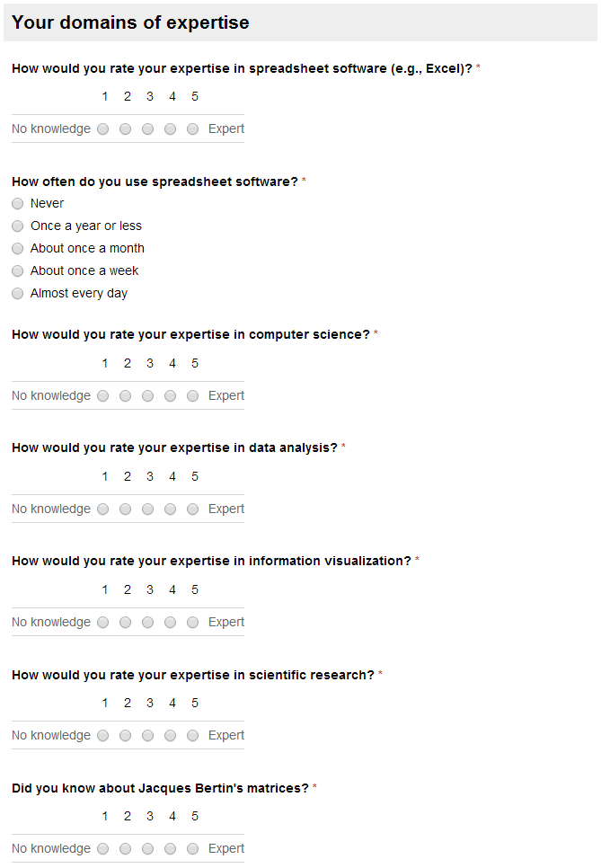Pick Almost every day option
The width and height of the screenshot is (601, 868).
tap(18, 294)
